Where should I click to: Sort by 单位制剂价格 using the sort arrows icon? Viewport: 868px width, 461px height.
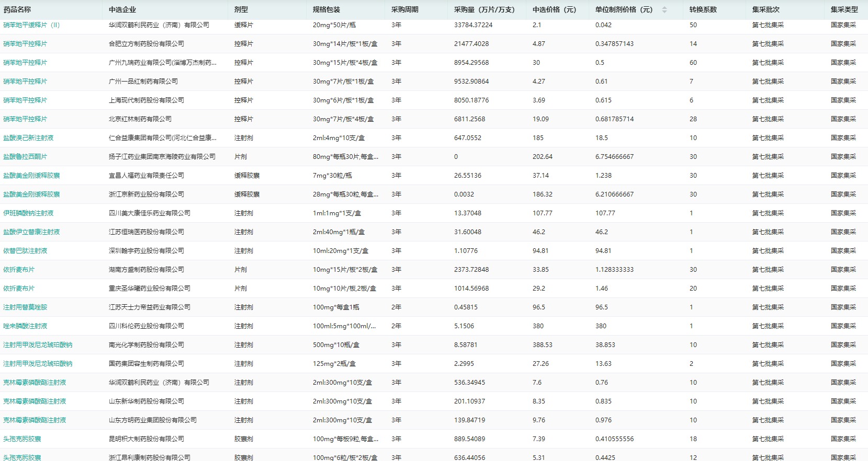point(664,9)
